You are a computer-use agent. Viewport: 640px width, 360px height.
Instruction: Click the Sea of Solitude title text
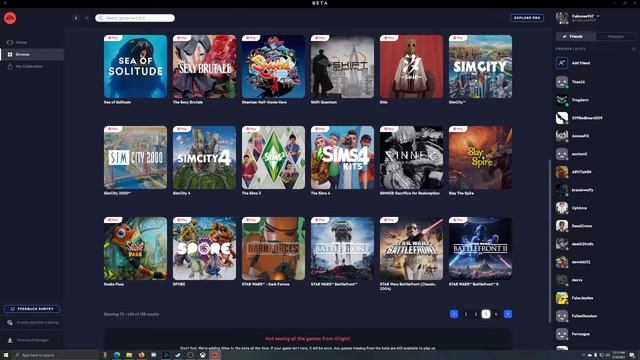point(117,102)
